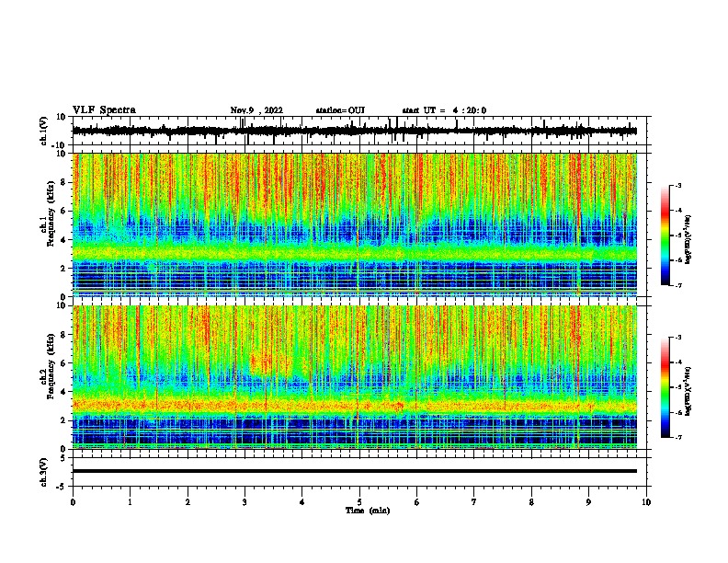Screen dimensions: 728x563
Task: Click time-axis tick label "10" at the axis end
Action: click(x=646, y=502)
